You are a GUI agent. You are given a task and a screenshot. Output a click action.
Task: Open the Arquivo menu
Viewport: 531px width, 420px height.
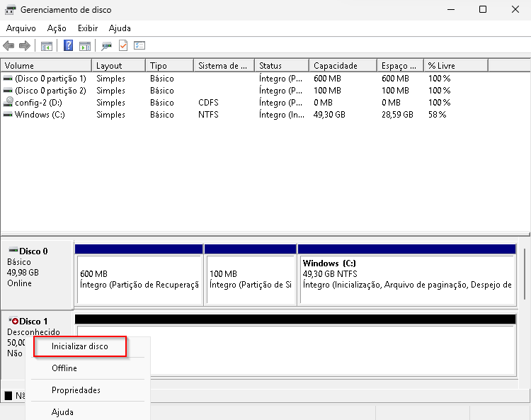click(21, 28)
